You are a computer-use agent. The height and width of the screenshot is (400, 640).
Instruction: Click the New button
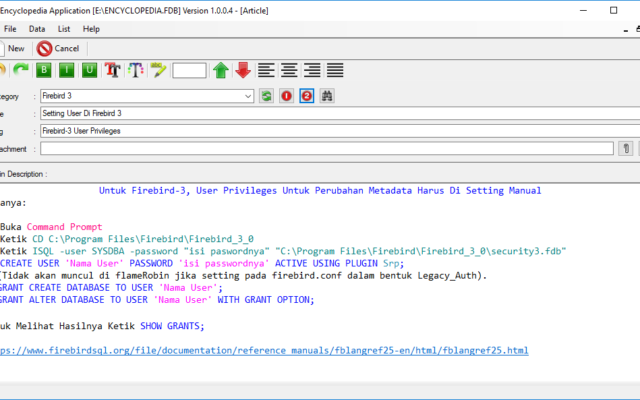click(x=12, y=49)
